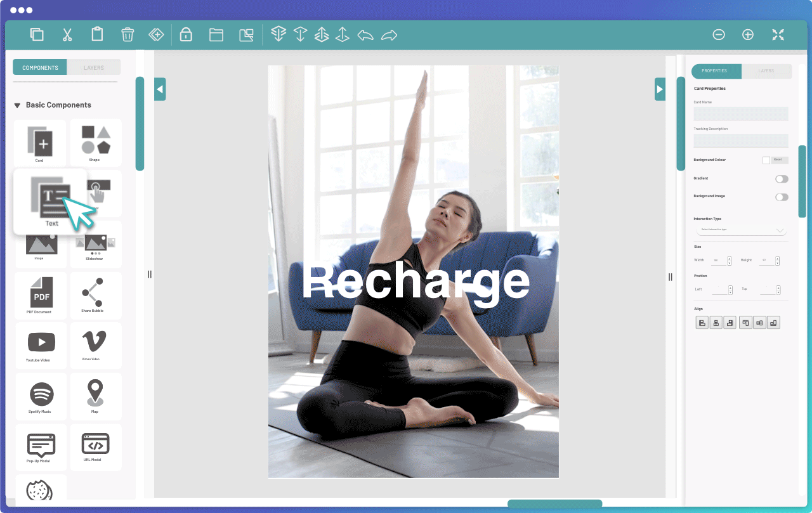Image resolution: width=812 pixels, height=513 pixels.
Task: Align left using the first Align button
Action: pyautogui.click(x=702, y=323)
